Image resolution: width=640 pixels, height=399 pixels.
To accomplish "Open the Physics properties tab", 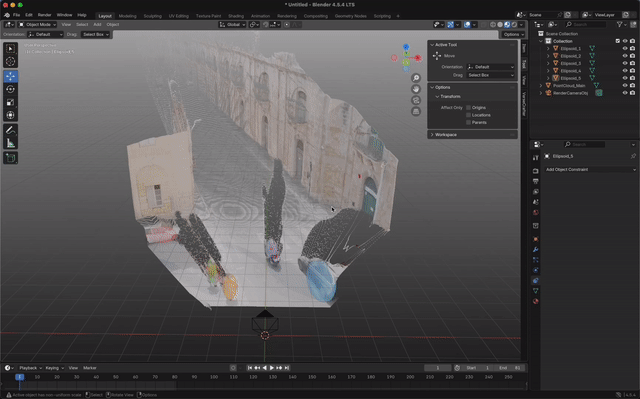I will [x=536, y=270].
